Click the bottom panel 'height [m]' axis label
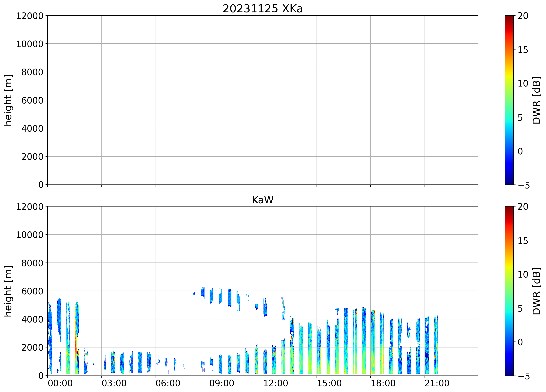Image resolution: width=546 pixels, height=392 pixels. (x=8, y=291)
